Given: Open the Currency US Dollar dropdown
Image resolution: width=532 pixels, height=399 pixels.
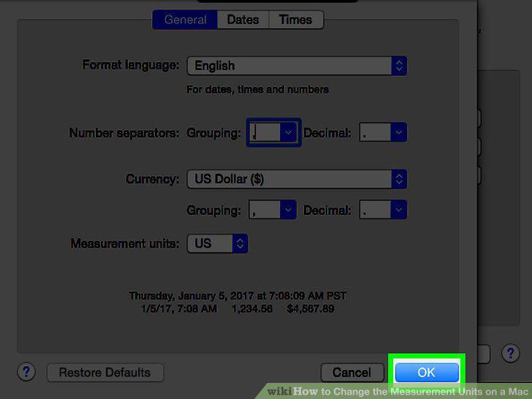Looking at the screenshot, I should point(297,179).
